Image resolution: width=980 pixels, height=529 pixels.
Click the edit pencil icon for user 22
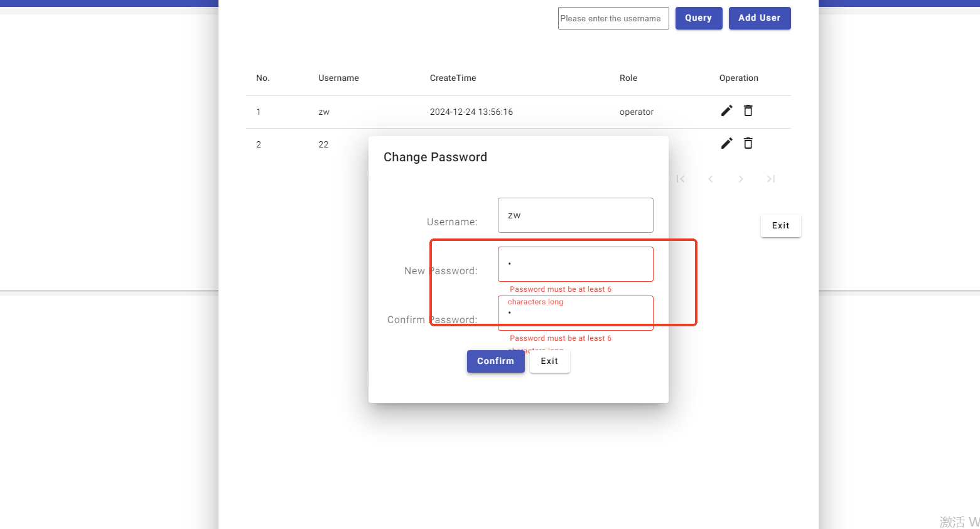[x=726, y=144]
